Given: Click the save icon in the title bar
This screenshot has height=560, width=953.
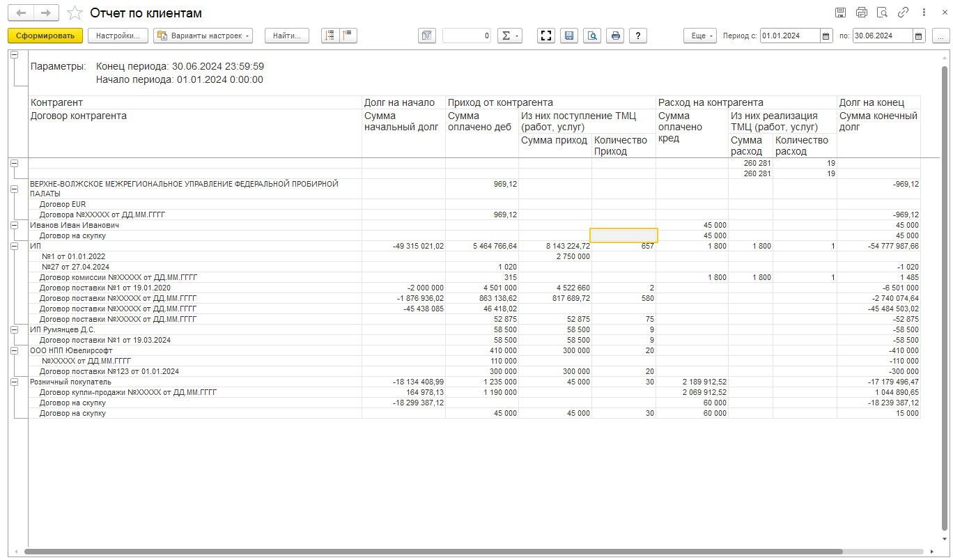Looking at the screenshot, I should click(841, 13).
